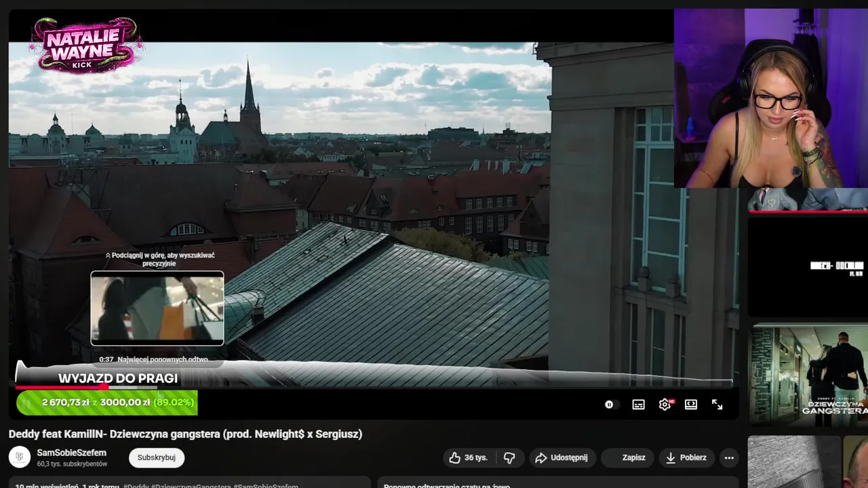
Task: Download the video via Pobierz button
Action: (686, 457)
